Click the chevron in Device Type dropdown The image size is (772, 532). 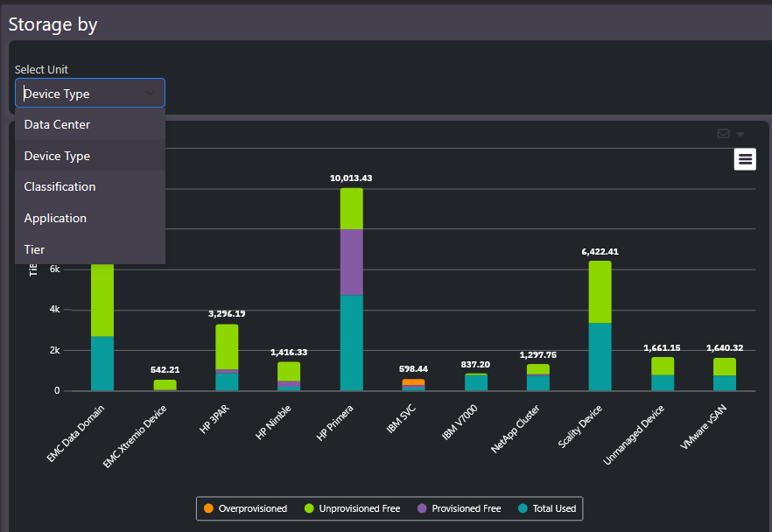point(151,93)
